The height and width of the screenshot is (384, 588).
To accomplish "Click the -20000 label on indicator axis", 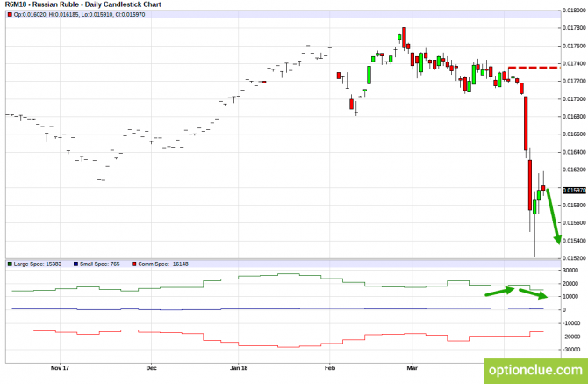I will [x=570, y=337].
